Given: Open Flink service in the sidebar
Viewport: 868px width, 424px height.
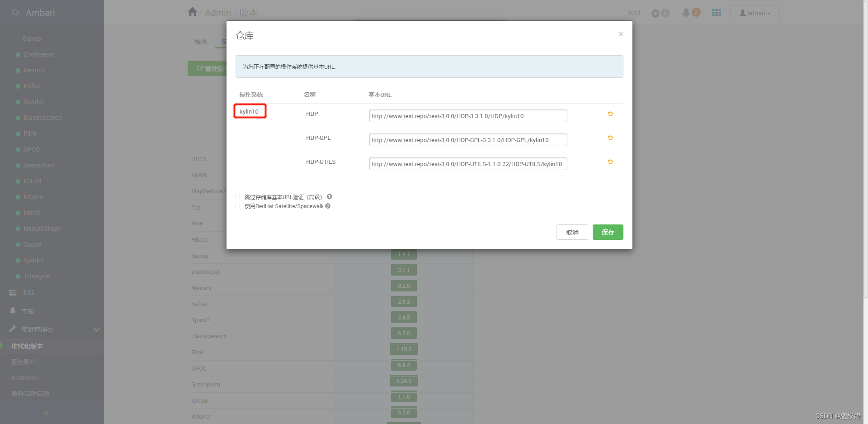Looking at the screenshot, I should (x=30, y=133).
